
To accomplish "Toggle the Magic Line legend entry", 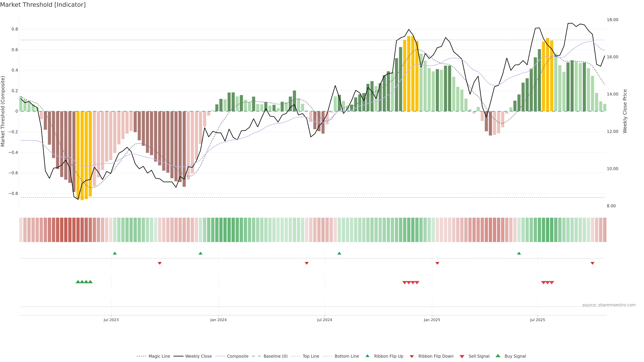I will click(x=159, y=356).
